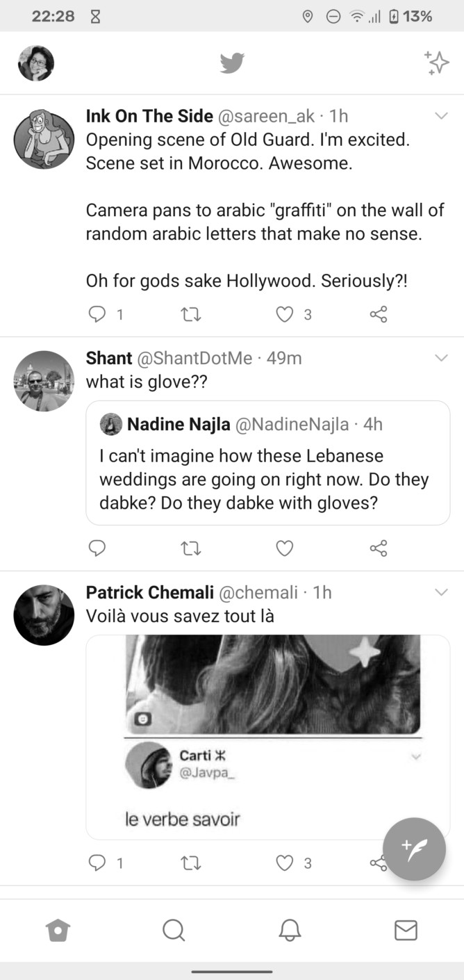Like Shant's "what is glove??" tweet
464x980 pixels.
point(285,548)
